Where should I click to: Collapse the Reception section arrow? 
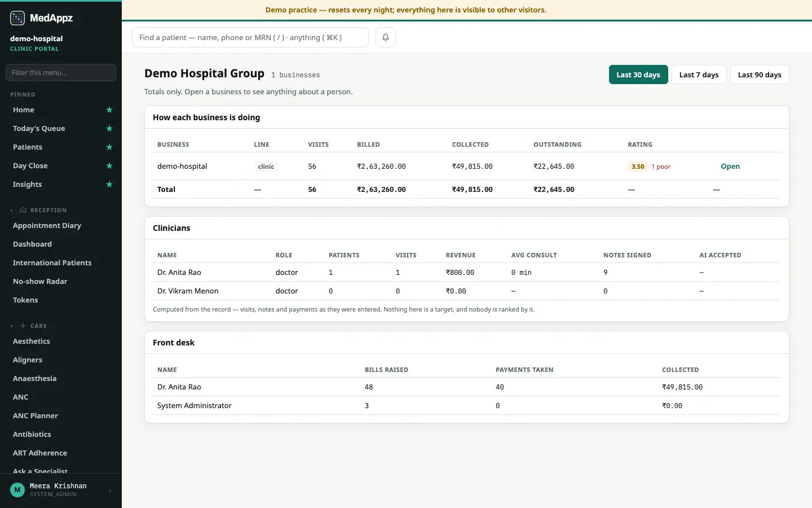pyautogui.click(x=12, y=211)
